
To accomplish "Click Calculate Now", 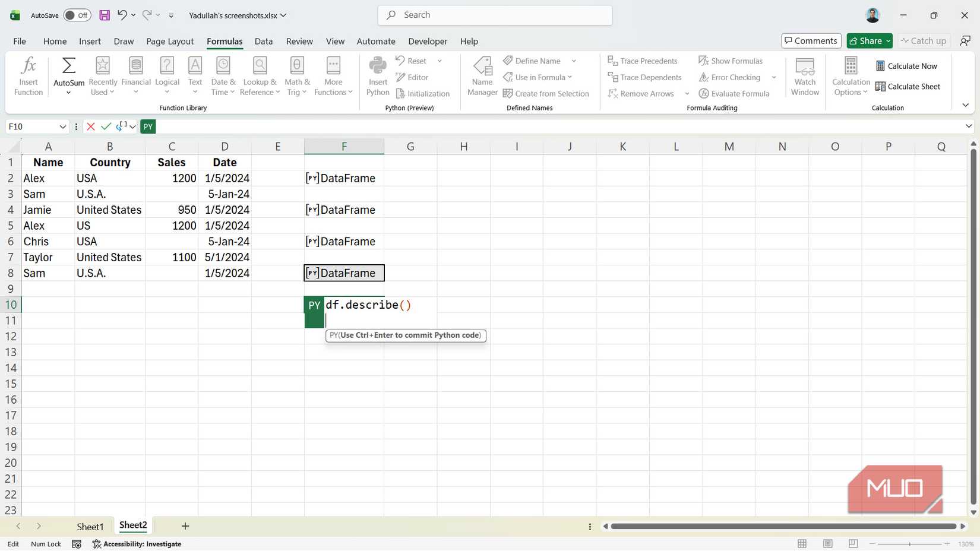I will [x=906, y=66].
